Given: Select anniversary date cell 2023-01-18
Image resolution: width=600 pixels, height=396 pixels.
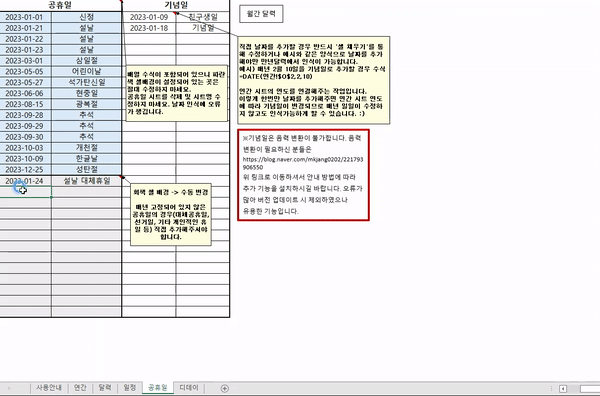Looking at the screenshot, I should pyautogui.click(x=149, y=28).
